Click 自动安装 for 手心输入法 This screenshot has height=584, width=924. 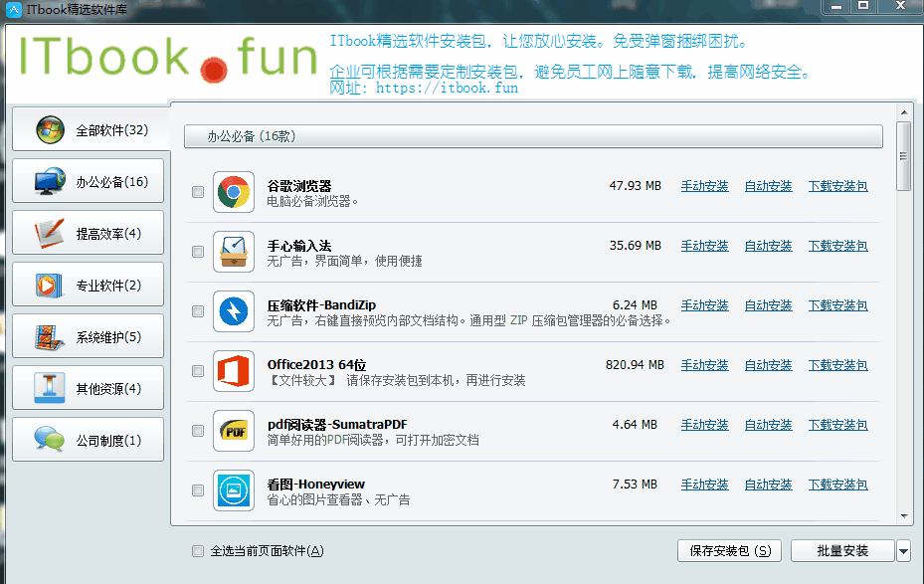click(x=769, y=246)
